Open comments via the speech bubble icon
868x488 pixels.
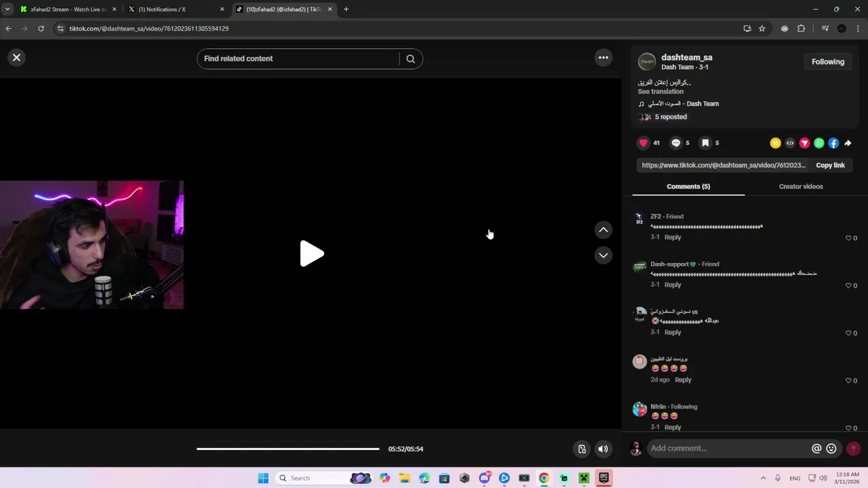click(x=675, y=143)
